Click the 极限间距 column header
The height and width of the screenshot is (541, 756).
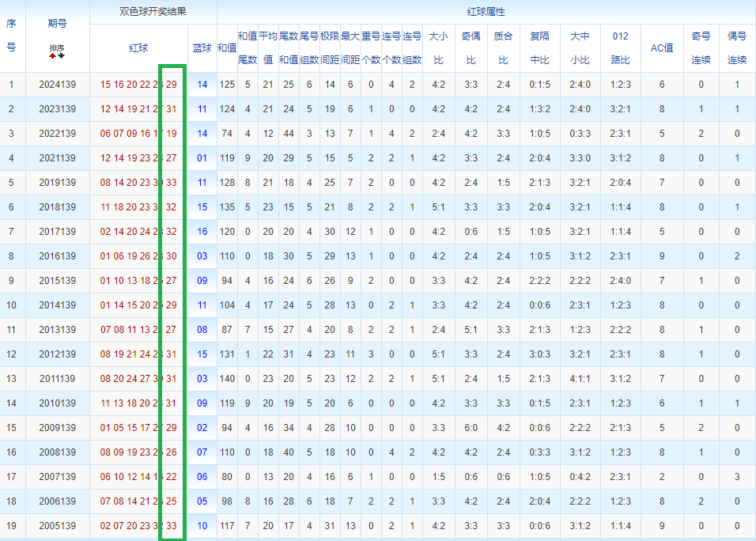point(330,48)
